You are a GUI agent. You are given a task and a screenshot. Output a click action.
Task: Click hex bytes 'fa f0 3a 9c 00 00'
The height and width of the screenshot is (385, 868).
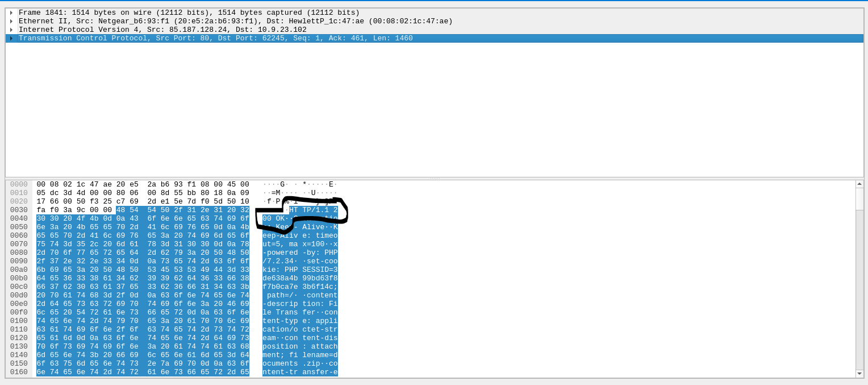74,210
